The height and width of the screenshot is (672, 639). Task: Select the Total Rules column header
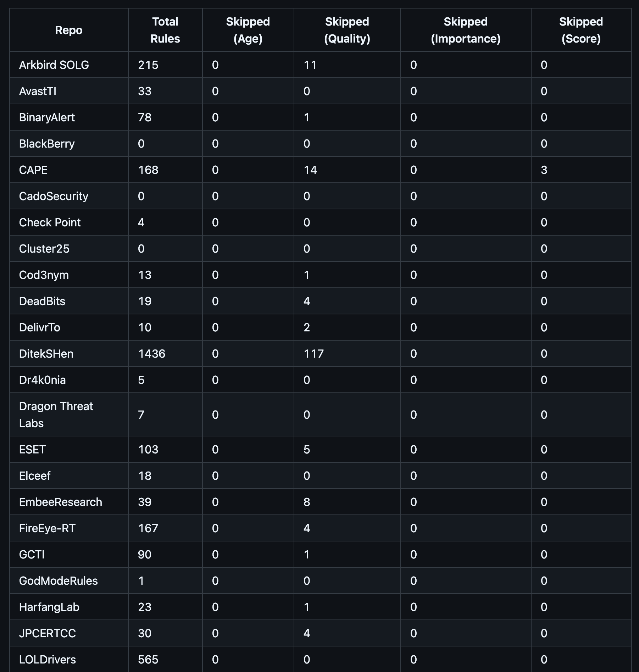pos(165,30)
